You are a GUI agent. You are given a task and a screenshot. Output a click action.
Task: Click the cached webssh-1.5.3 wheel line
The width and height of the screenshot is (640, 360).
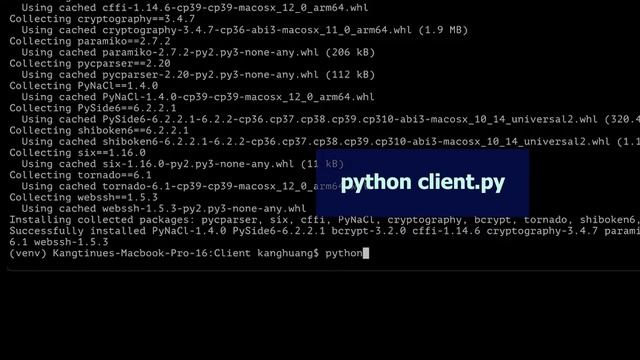click(164, 209)
